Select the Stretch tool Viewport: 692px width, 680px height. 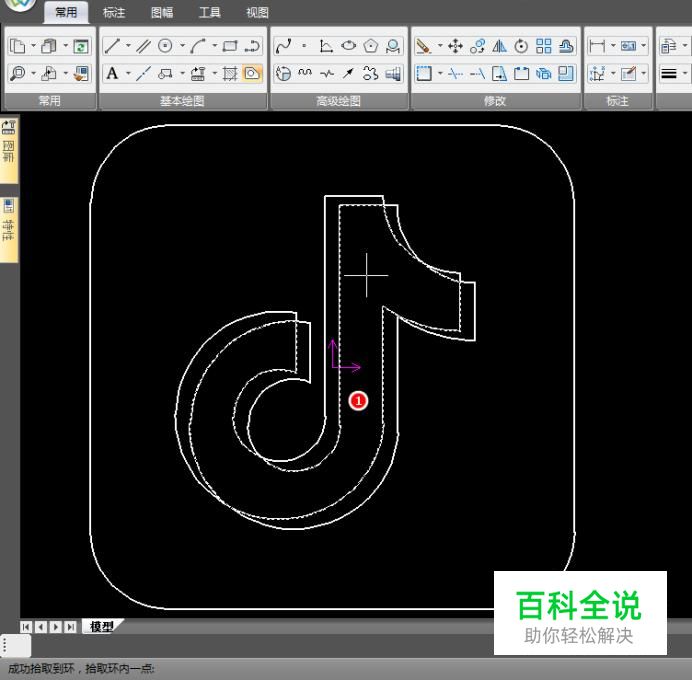tap(500, 73)
